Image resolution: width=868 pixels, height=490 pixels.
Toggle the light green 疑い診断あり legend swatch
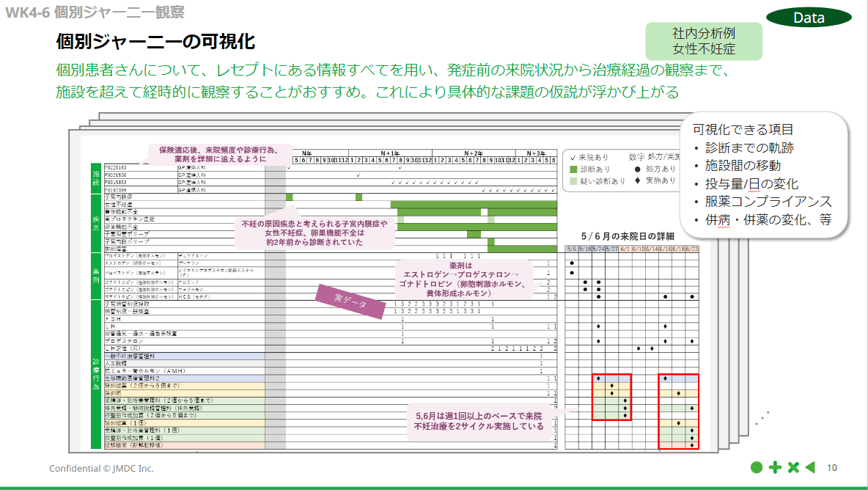[x=575, y=180]
